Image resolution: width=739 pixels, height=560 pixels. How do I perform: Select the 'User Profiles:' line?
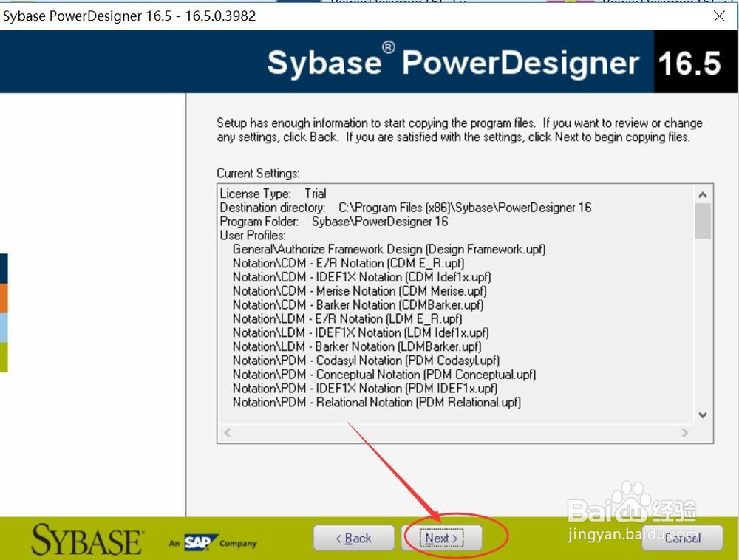tap(253, 236)
